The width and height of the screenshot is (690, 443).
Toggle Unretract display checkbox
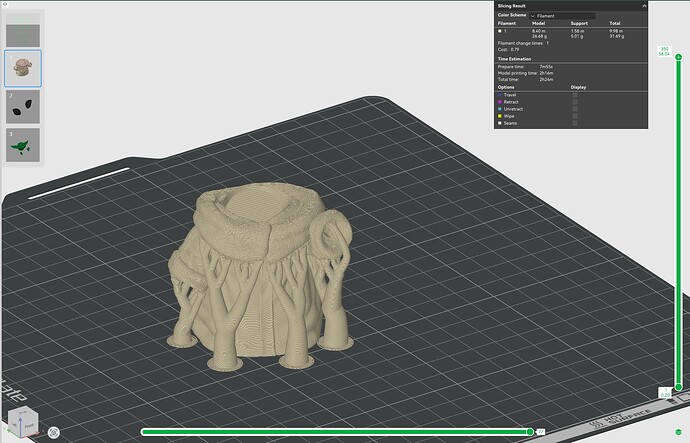(x=575, y=109)
